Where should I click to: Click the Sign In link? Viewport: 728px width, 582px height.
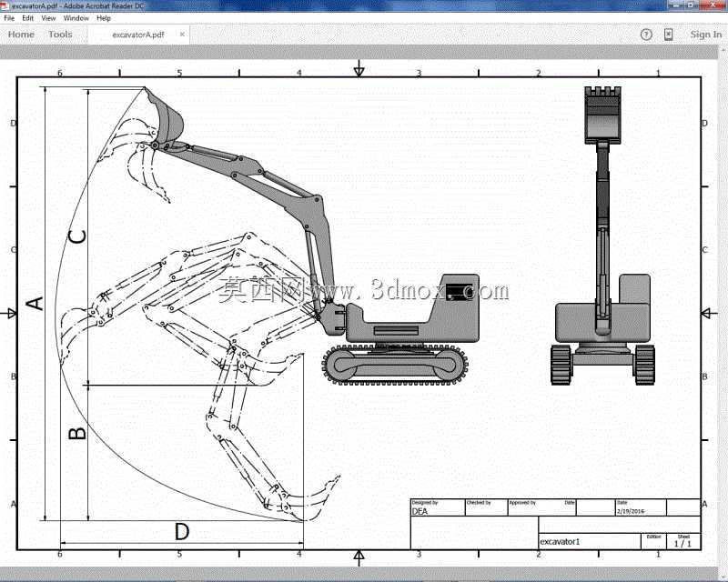[706, 35]
